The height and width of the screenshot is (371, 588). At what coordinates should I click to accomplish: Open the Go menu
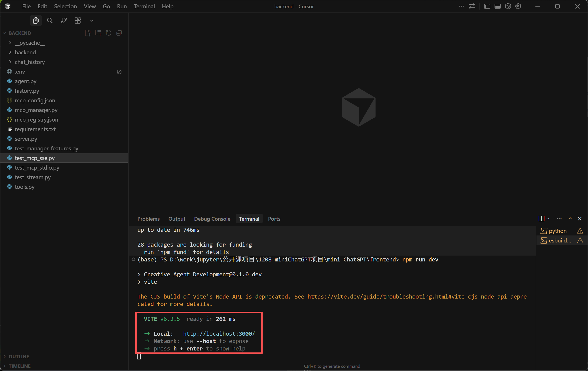[106, 6]
